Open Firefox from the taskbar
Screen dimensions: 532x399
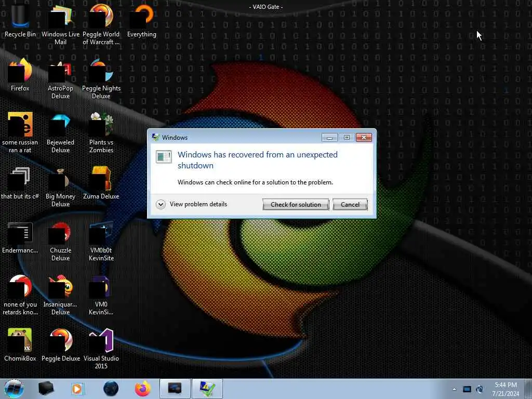142,389
